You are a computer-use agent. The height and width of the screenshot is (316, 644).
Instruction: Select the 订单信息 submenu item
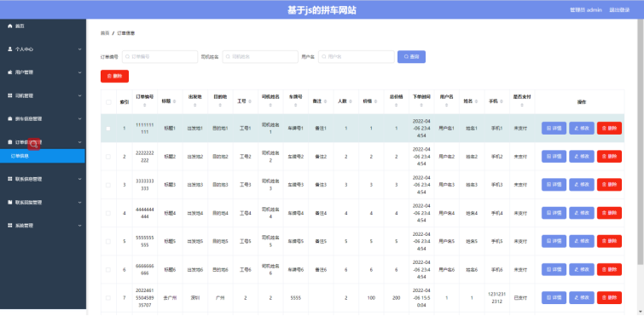(43, 156)
